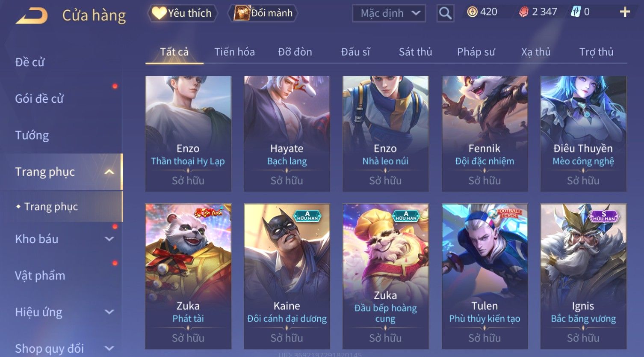Tap the golden back arrow icon
This screenshot has height=357, width=644.
(32, 16)
